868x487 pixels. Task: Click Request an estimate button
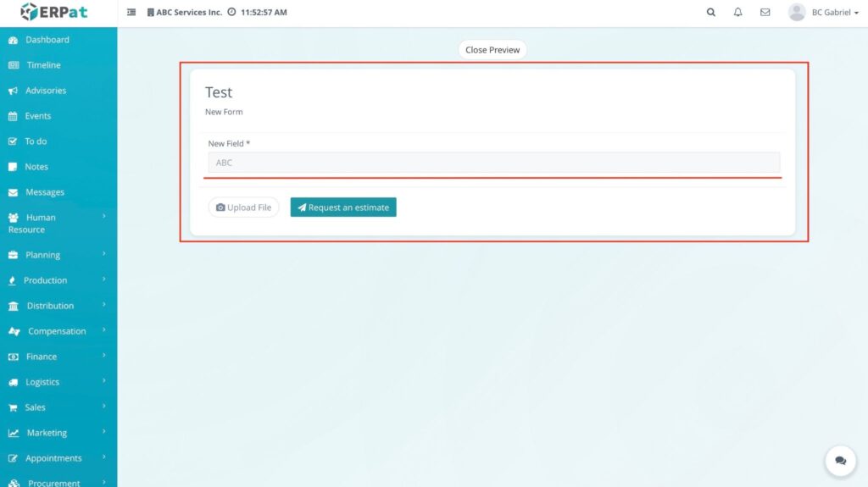pyautogui.click(x=343, y=208)
